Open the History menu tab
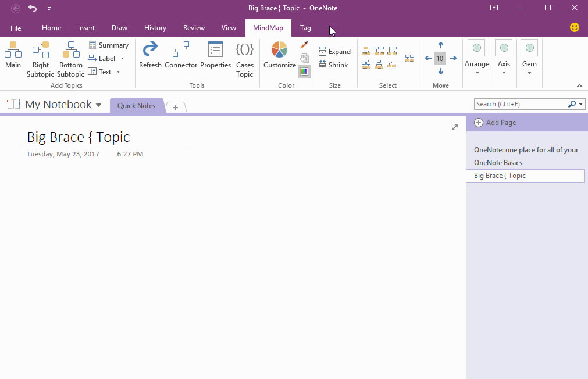The height and width of the screenshot is (379, 588). pos(155,27)
